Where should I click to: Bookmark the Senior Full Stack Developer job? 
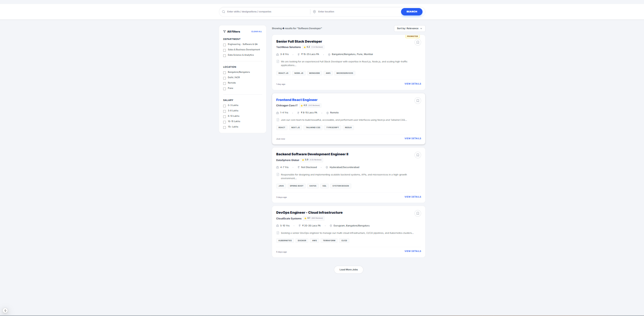click(x=417, y=42)
